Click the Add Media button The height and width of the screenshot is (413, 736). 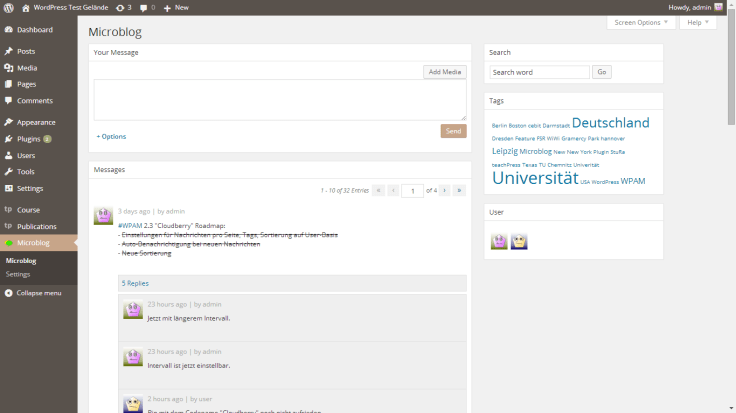click(445, 72)
